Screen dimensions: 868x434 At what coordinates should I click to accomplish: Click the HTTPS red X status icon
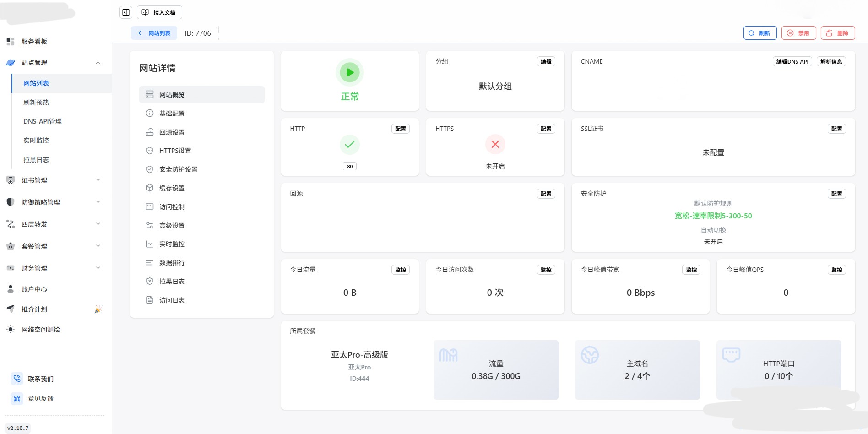pos(495,144)
